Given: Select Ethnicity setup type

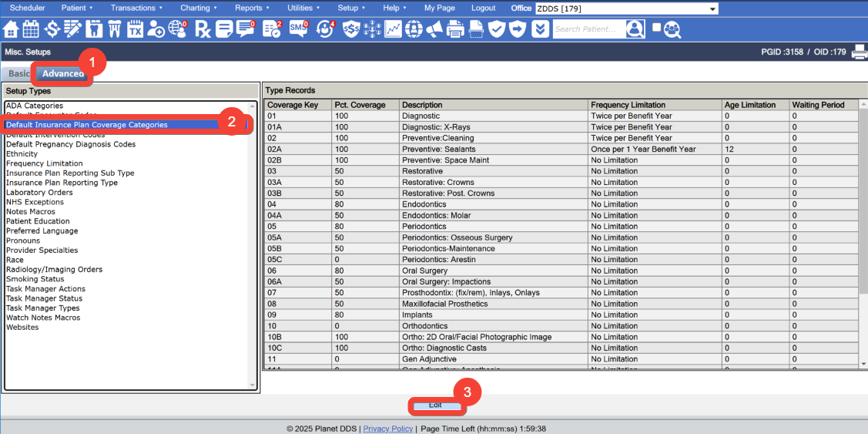Looking at the screenshot, I should pos(22,153).
